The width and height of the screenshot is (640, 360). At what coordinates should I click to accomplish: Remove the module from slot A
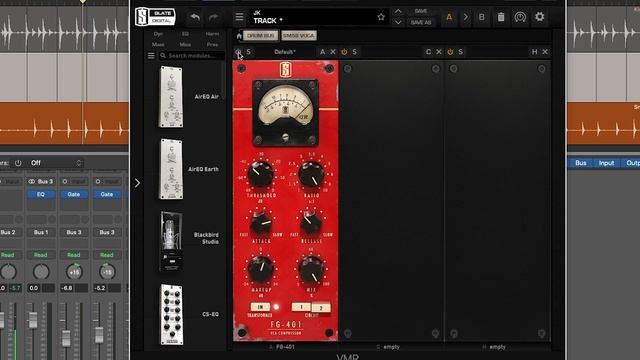(333, 52)
